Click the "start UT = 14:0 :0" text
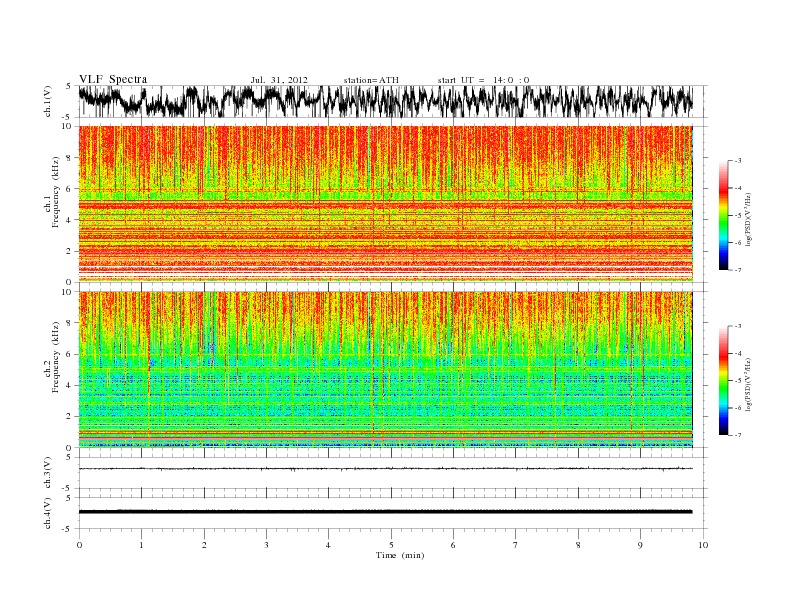This screenshot has height=612, width=792. click(483, 80)
